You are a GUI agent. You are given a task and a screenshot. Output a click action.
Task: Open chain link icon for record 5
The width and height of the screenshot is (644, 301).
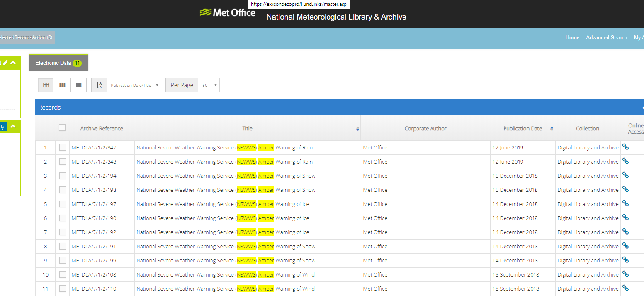(625, 203)
